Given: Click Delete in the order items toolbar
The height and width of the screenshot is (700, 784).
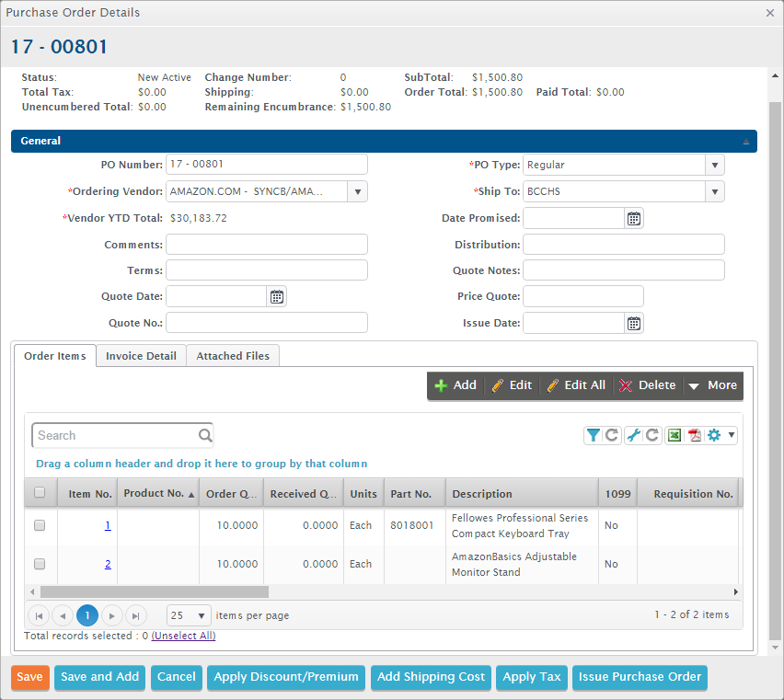Looking at the screenshot, I should pyautogui.click(x=648, y=385).
